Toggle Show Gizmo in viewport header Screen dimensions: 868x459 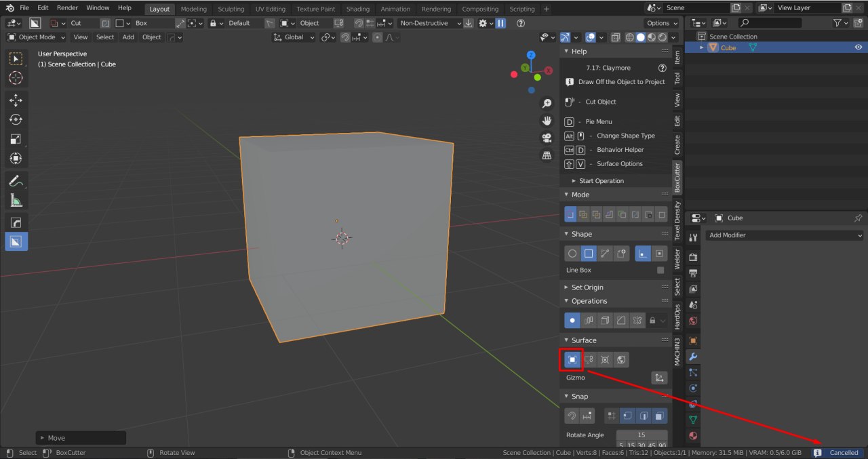click(x=566, y=37)
